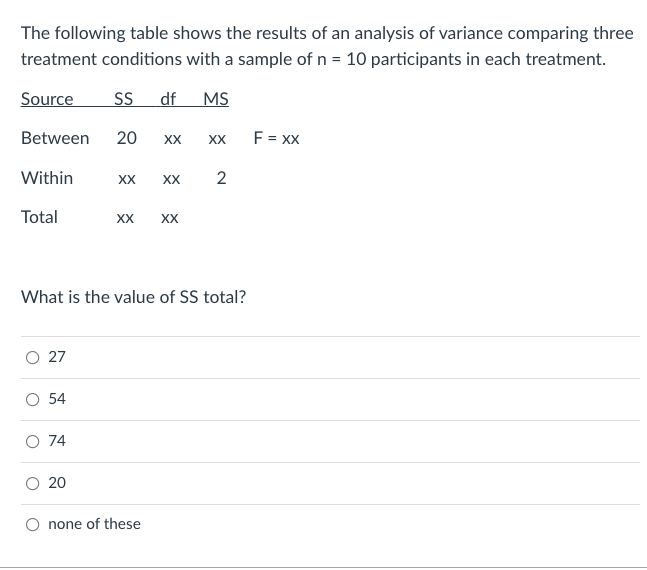Screen dimensions: 647x570
Task: Pick the 74 answer radio button
Action: [33, 441]
